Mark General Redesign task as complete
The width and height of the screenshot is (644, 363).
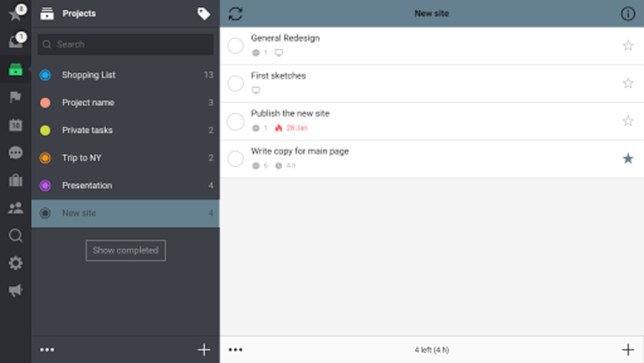pos(236,45)
